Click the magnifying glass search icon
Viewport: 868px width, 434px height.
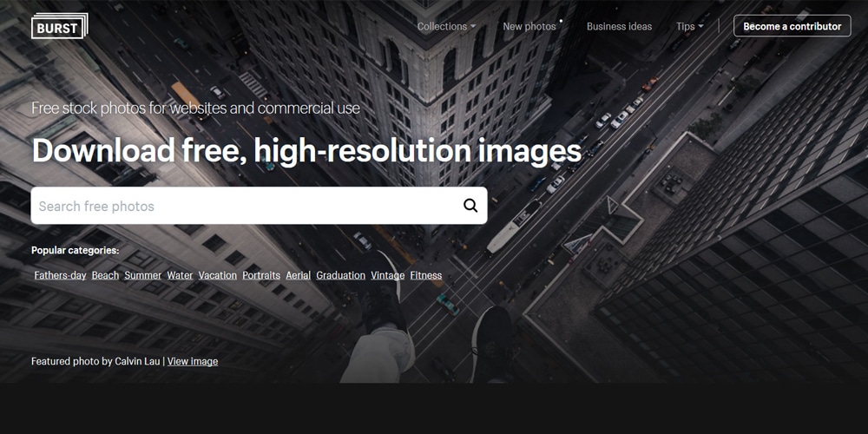pos(470,206)
